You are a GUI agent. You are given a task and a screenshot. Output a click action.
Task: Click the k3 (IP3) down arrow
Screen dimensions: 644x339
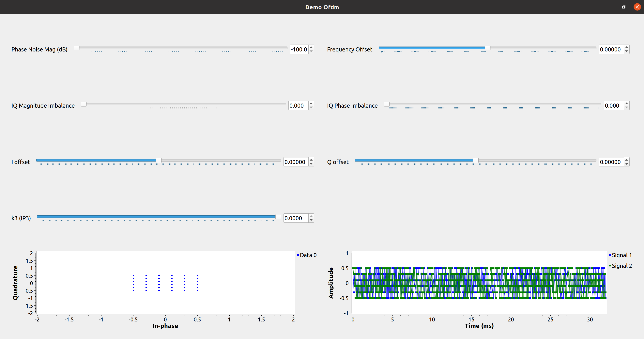pyautogui.click(x=311, y=220)
